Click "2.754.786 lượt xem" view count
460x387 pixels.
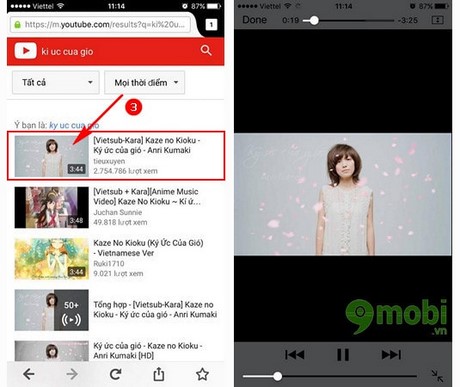[125, 171]
